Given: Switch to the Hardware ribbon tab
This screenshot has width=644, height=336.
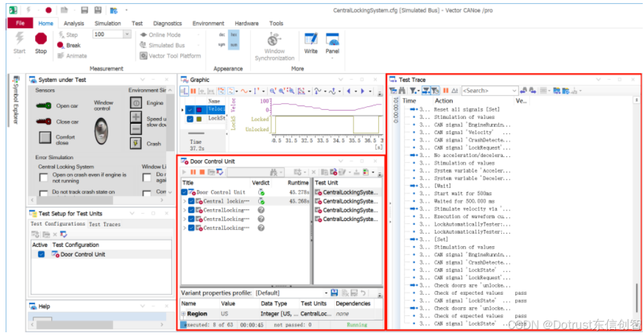Looking at the screenshot, I should [x=246, y=23].
